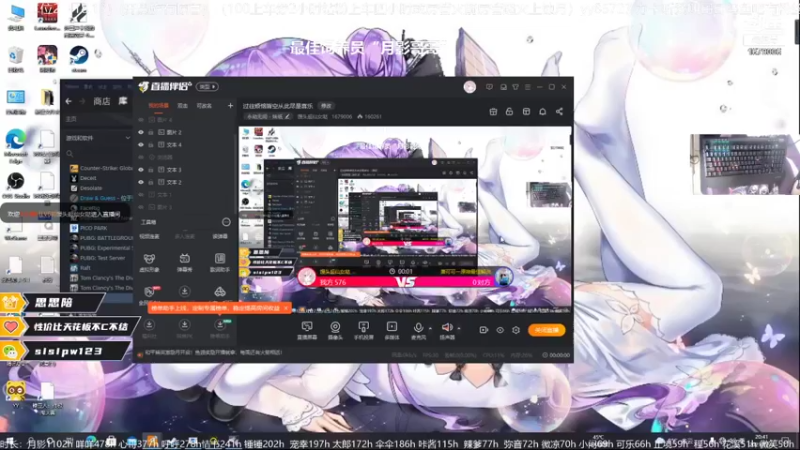Image resolution: width=800 pixels, height=450 pixels.
Task: Open the Virtual avatar tool (虚拟形象)
Action: pyautogui.click(x=149, y=262)
